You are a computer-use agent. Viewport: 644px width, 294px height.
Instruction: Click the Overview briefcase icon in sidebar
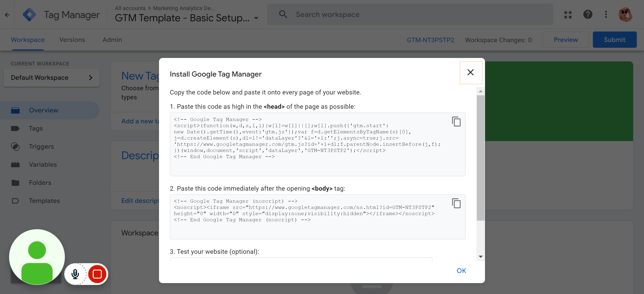click(x=15, y=110)
